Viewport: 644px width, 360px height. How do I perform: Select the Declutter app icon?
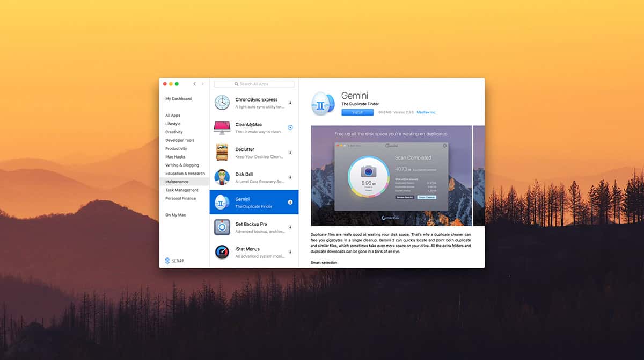(222, 153)
